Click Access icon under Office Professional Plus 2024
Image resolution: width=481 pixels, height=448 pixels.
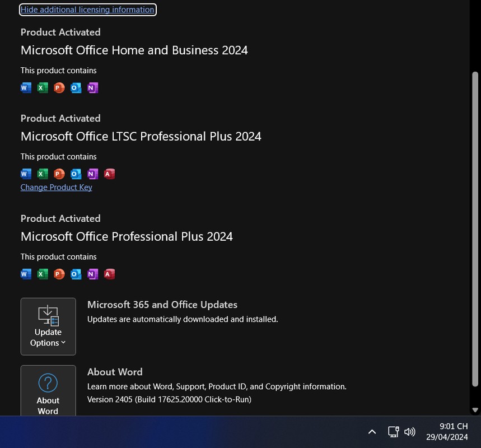109,274
